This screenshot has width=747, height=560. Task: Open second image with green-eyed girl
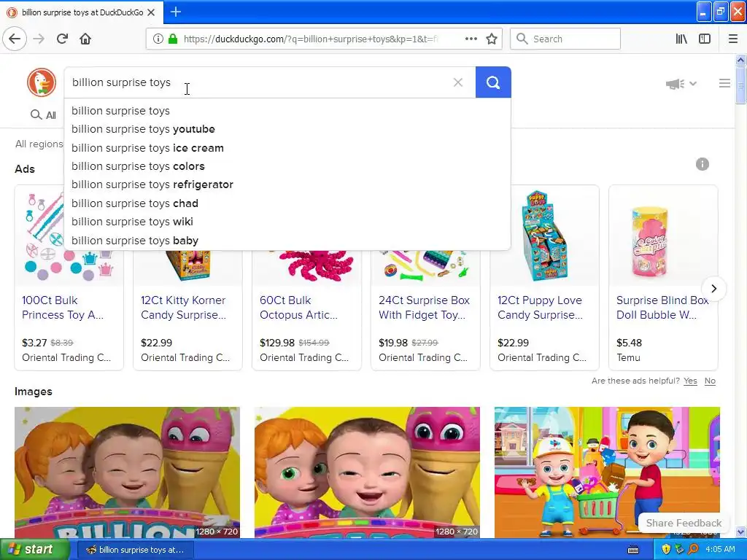367,472
